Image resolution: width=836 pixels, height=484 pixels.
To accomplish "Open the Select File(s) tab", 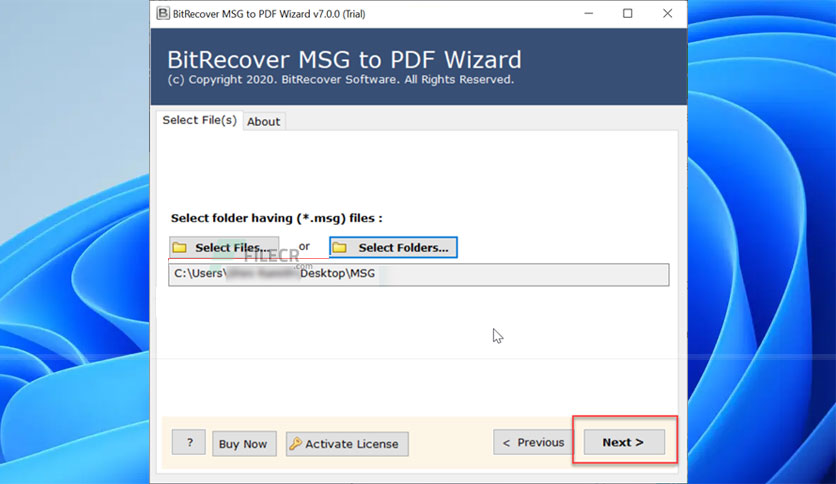I will [x=199, y=120].
